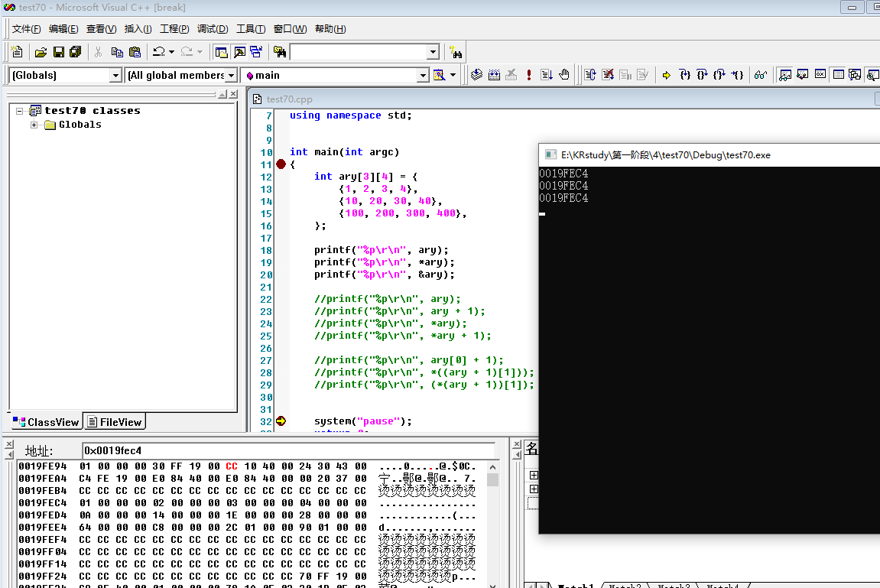
Task: Open the 调试(D) menu
Action: [213, 28]
